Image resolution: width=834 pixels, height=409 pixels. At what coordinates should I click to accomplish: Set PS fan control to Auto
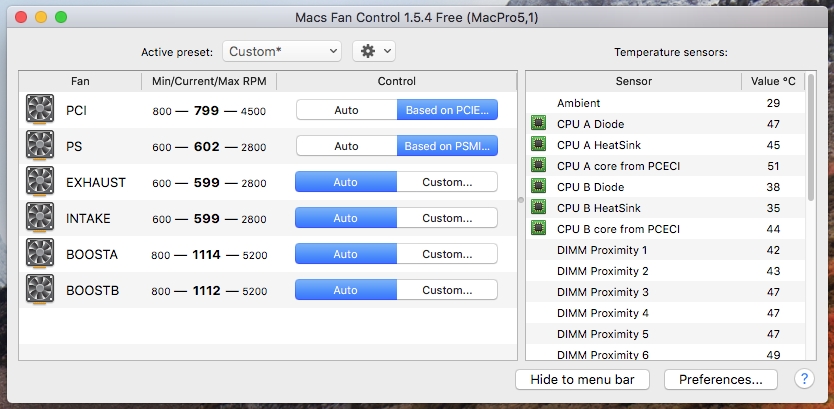[346, 146]
